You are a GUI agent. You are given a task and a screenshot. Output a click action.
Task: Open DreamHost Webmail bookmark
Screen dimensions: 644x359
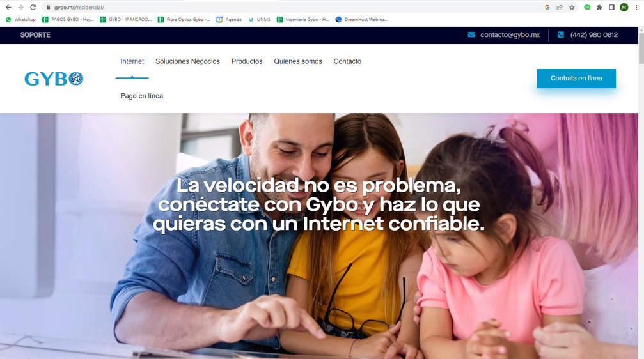point(362,19)
